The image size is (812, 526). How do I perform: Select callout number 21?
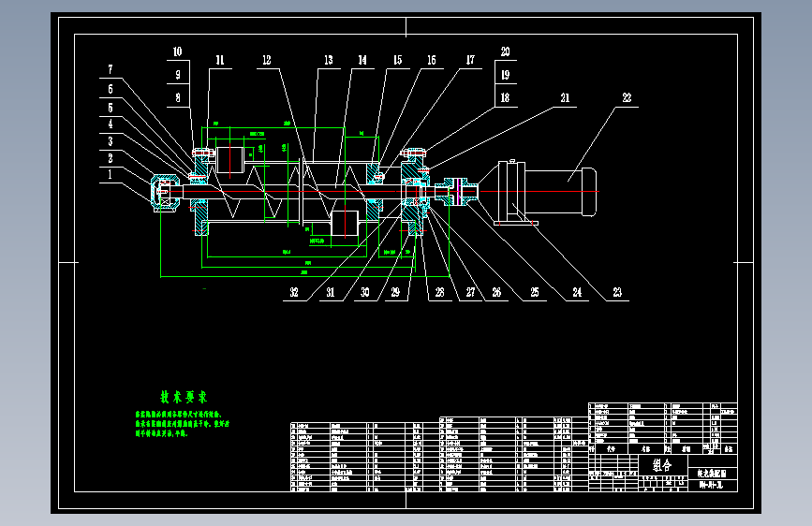pyautogui.click(x=565, y=98)
